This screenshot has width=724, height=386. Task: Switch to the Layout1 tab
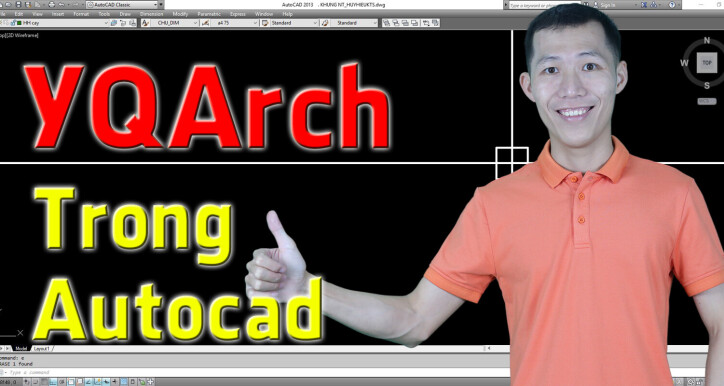click(x=42, y=349)
